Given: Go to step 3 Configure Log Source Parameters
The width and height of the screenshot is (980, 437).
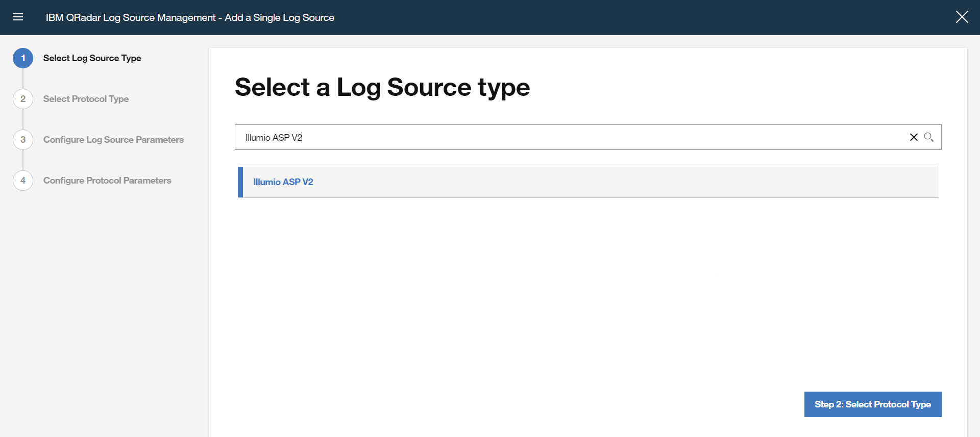Looking at the screenshot, I should (113, 140).
